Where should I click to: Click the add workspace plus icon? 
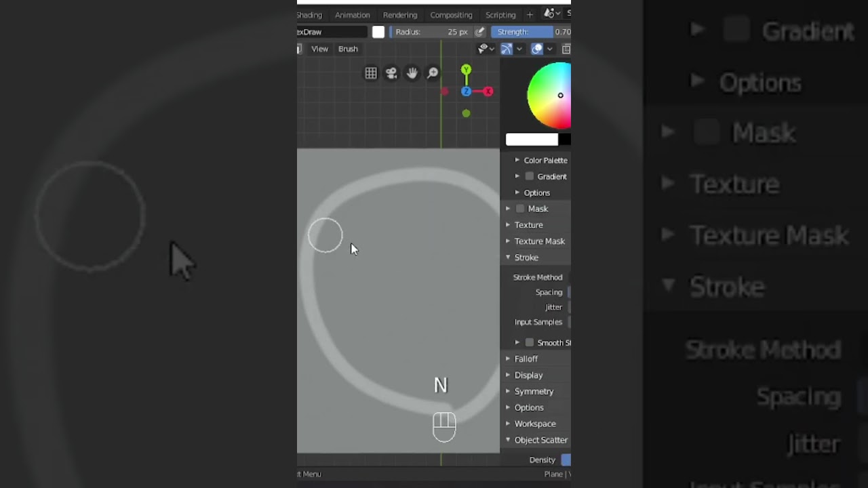coord(530,15)
